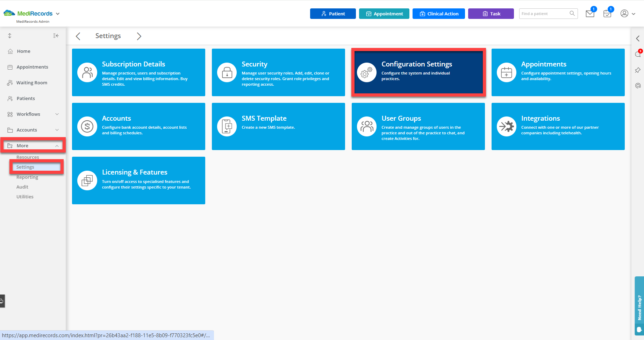Click the MediRecords Admin text
644x340 pixels.
[33, 22]
